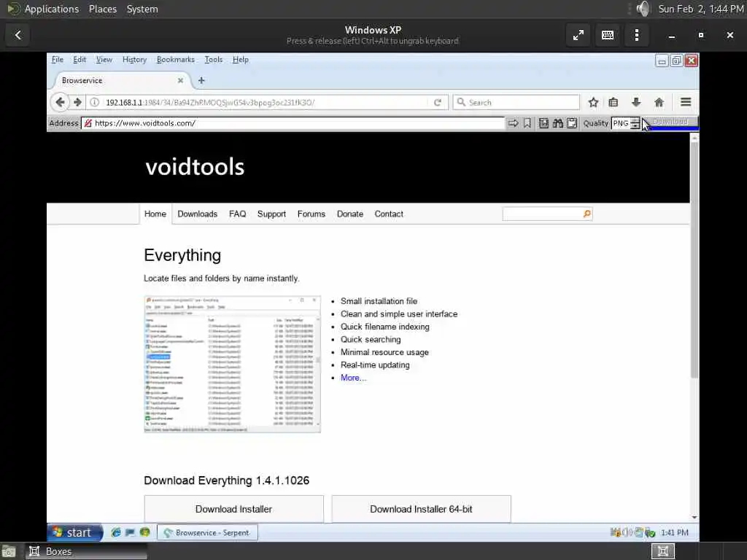Click the bottom-right workspace switcher icon
This screenshot has height=560, width=747.
662,551
